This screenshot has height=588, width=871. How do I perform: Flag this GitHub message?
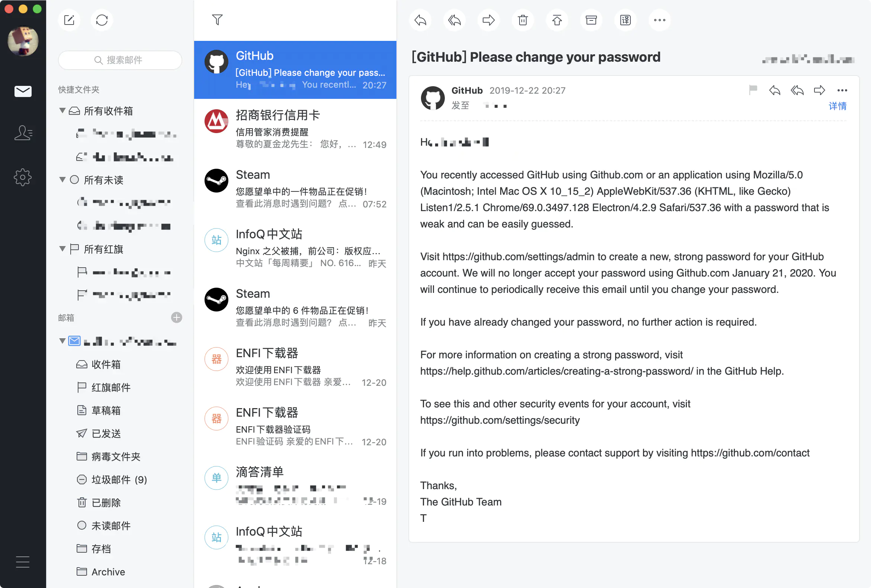pos(753,90)
